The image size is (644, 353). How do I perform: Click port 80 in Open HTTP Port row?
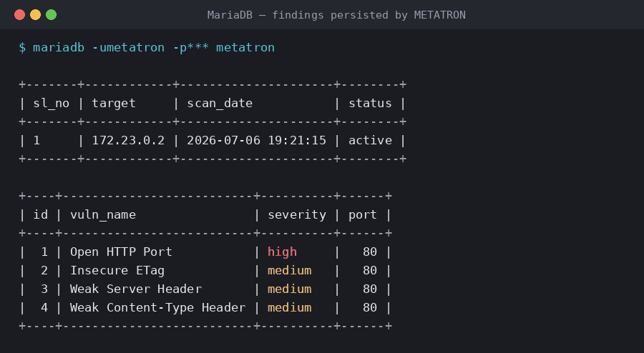[370, 252]
